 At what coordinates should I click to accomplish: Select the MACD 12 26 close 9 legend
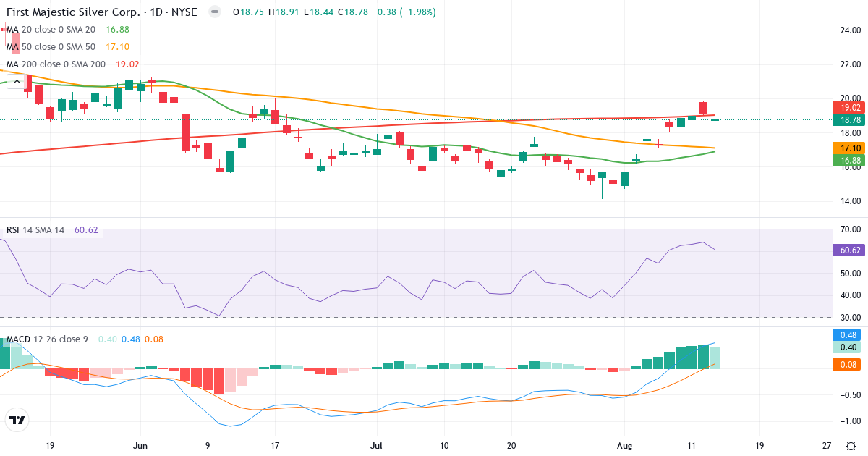46,339
